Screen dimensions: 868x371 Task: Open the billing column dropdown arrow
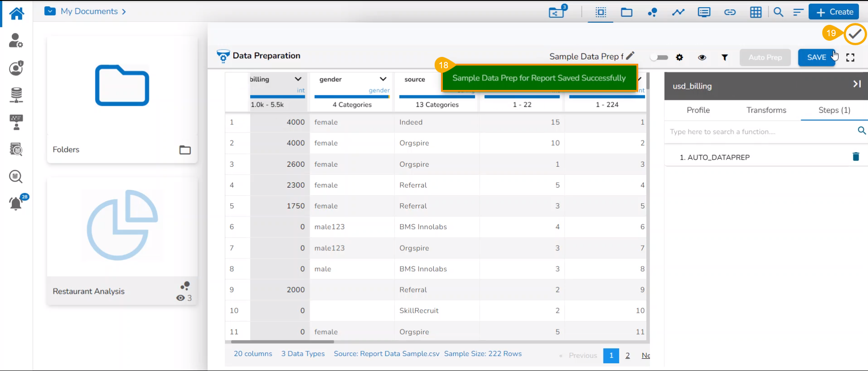[x=298, y=79]
